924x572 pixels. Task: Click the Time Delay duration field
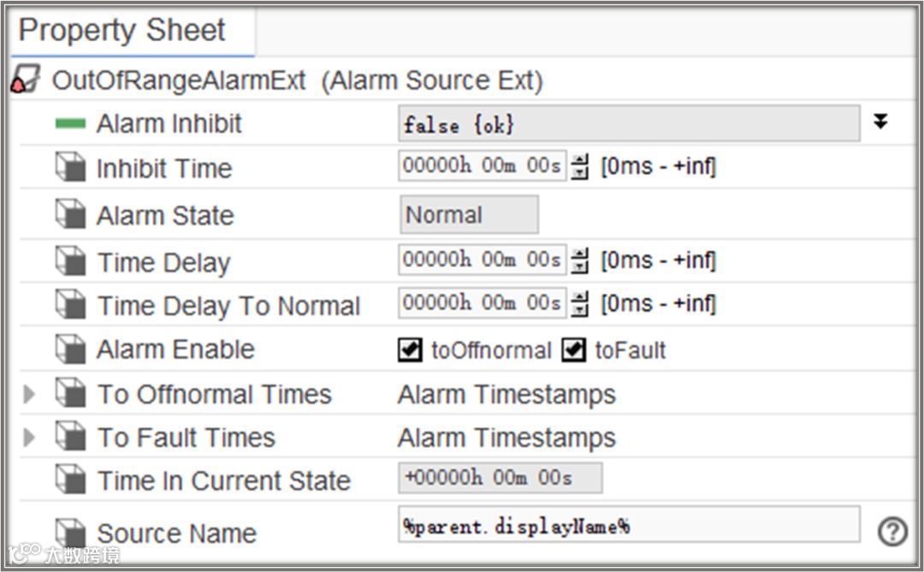coord(482,259)
